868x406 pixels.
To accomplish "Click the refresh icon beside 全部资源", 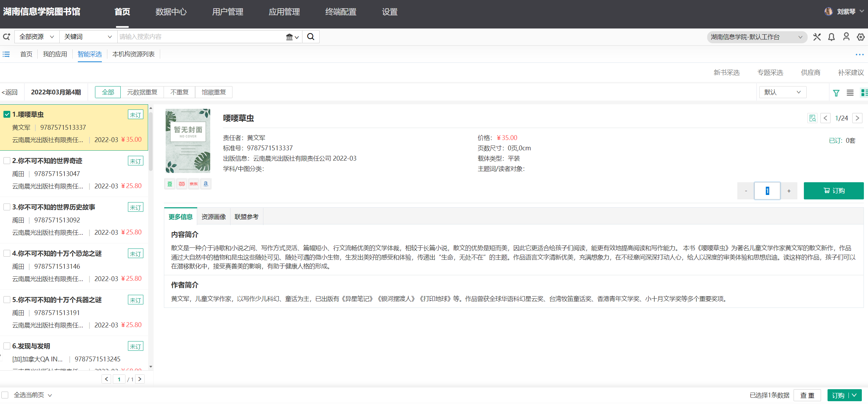I will 7,37.
